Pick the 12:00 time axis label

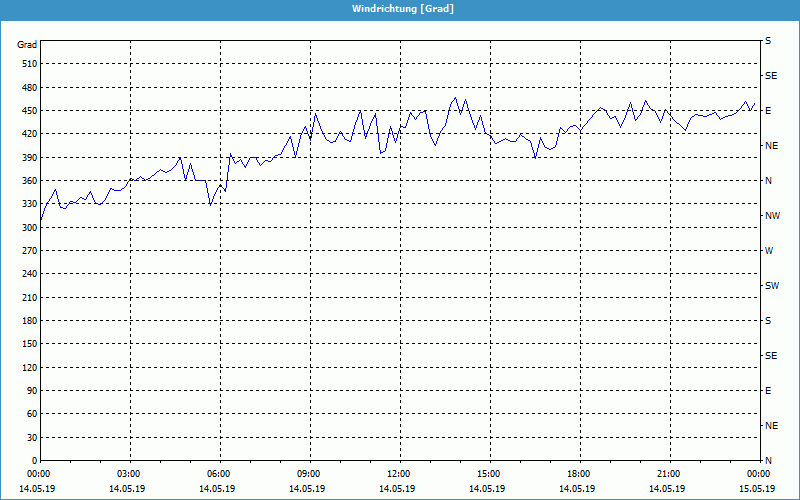399,474
